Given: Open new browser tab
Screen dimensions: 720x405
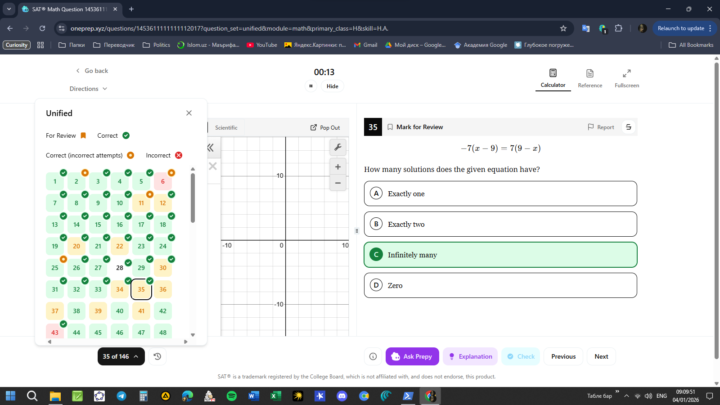Looking at the screenshot, I should (x=131, y=9).
